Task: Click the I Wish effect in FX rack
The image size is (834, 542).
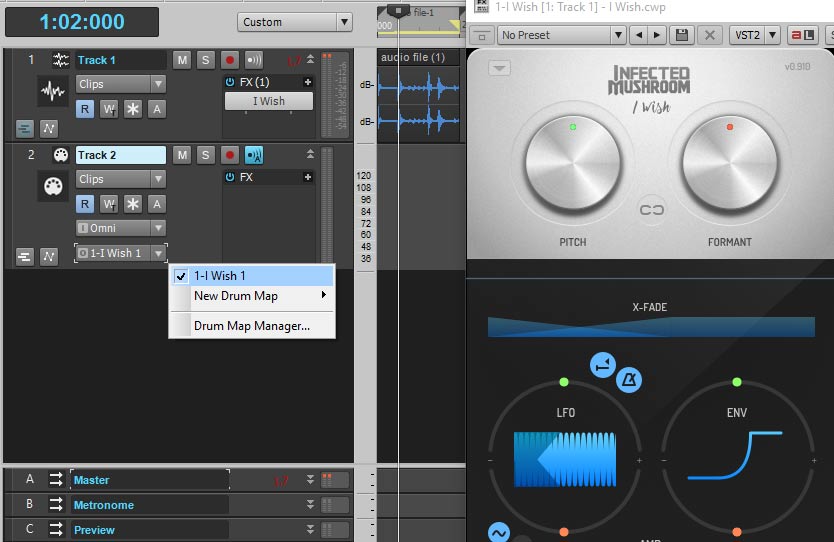Action: pos(268,101)
